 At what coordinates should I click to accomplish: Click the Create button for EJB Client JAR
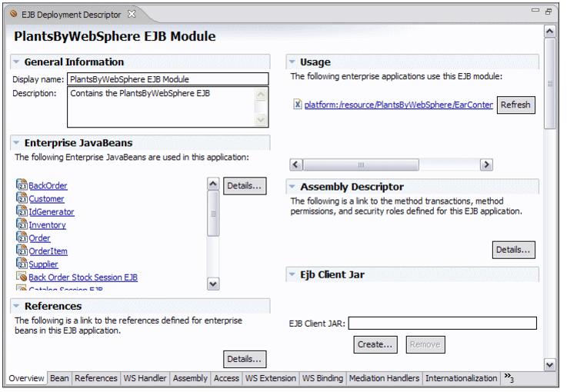tap(375, 344)
